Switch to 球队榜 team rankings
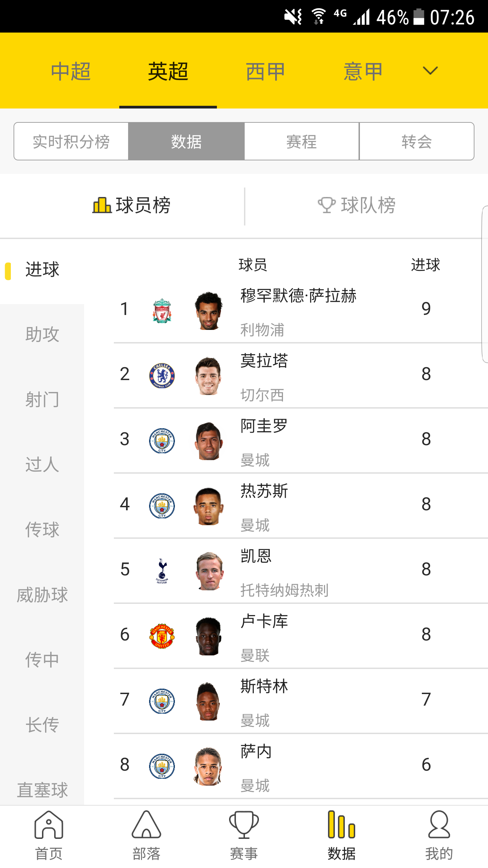The width and height of the screenshot is (488, 868). coord(357,205)
